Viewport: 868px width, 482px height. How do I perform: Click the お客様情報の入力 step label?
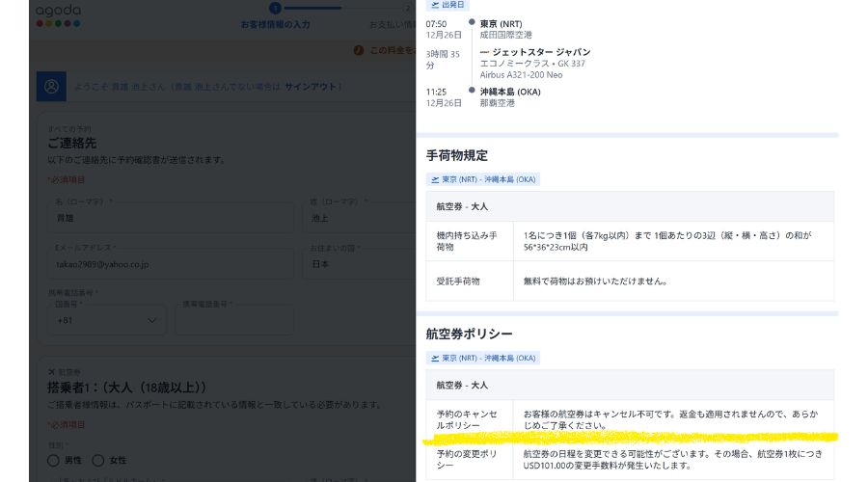click(x=275, y=24)
